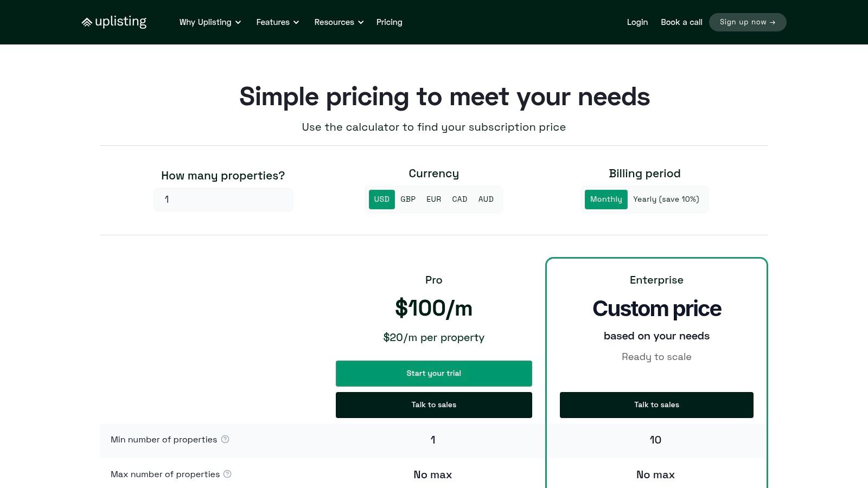Click Start your trial button
The width and height of the screenshot is (868, 488).
point(433,374)
